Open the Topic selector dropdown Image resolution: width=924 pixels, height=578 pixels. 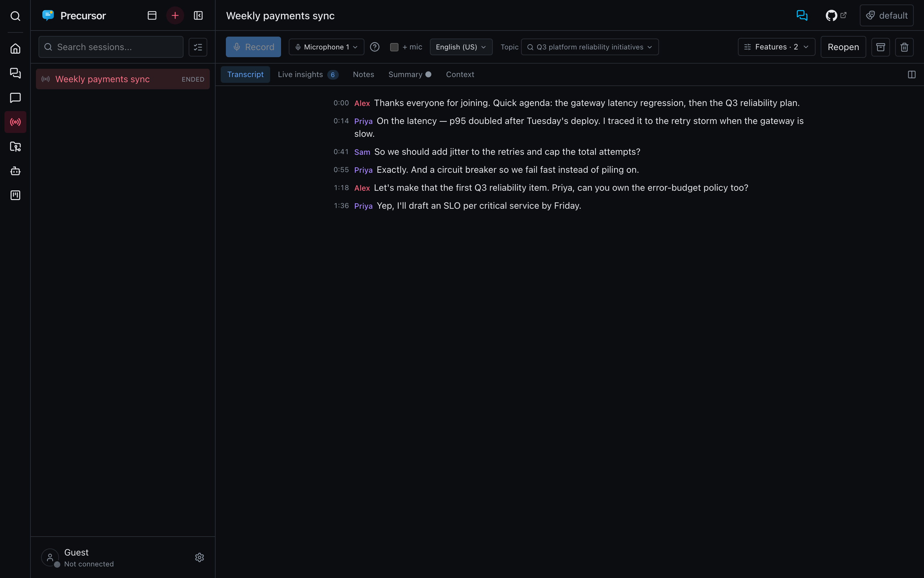click(x=589, y=47)
